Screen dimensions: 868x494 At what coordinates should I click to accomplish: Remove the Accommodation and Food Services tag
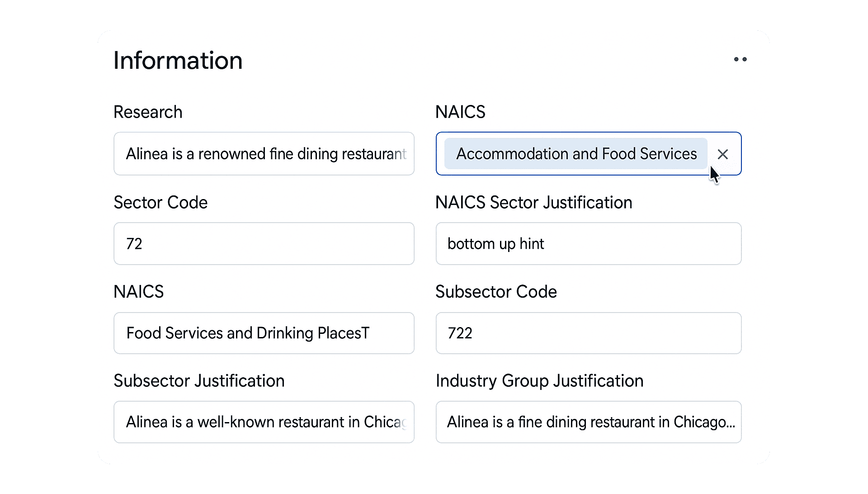pos(722,154)
